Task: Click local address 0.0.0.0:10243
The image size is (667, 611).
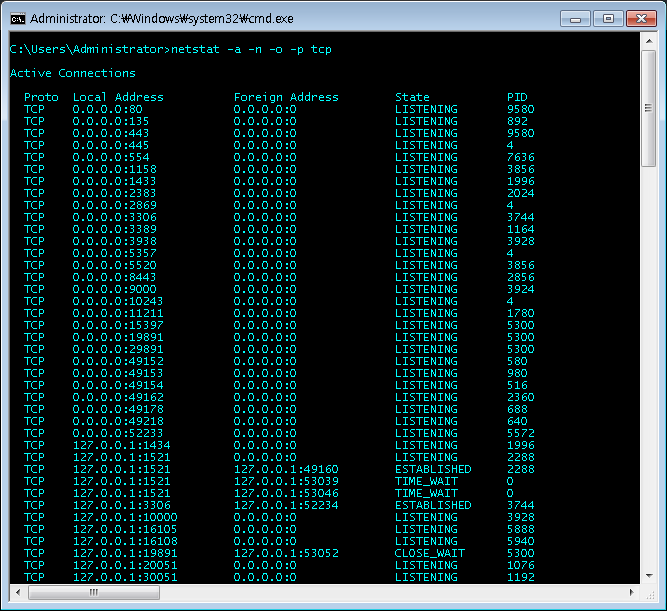Action: [118, 301]
